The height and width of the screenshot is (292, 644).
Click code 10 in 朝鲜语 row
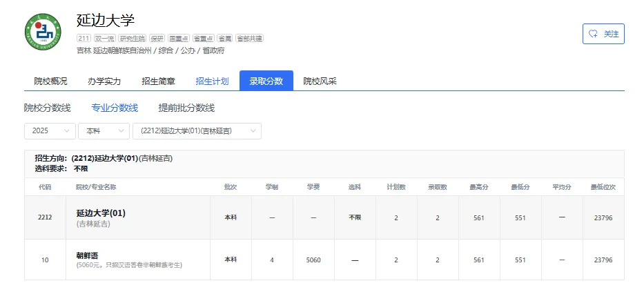click(x=45, y=260)
